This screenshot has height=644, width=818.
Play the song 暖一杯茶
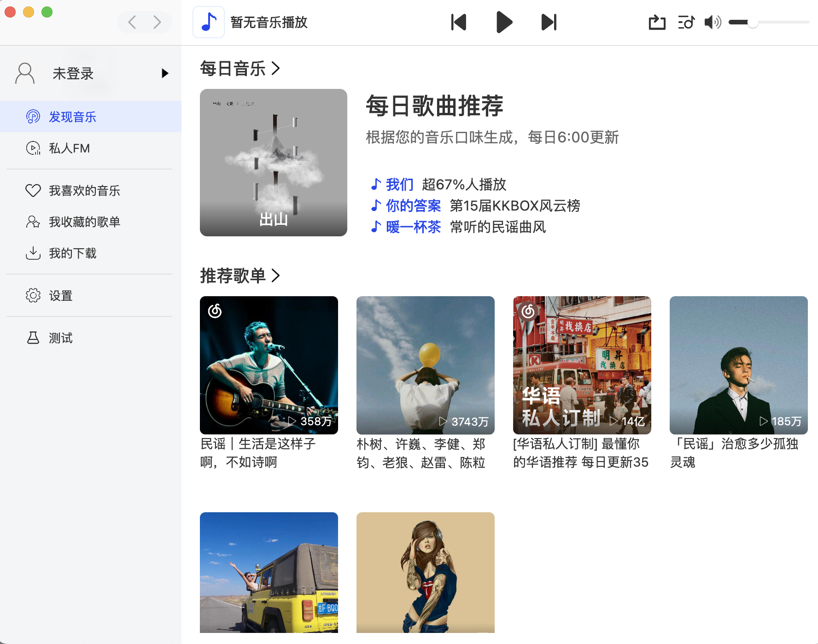tap(414, 227)
